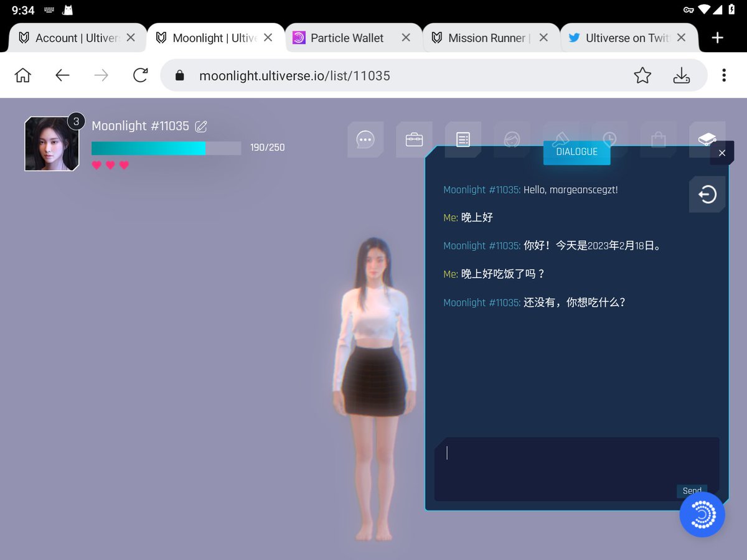747x560 pixels.
Task: Open the book library icon
Action: pos(707,139)
